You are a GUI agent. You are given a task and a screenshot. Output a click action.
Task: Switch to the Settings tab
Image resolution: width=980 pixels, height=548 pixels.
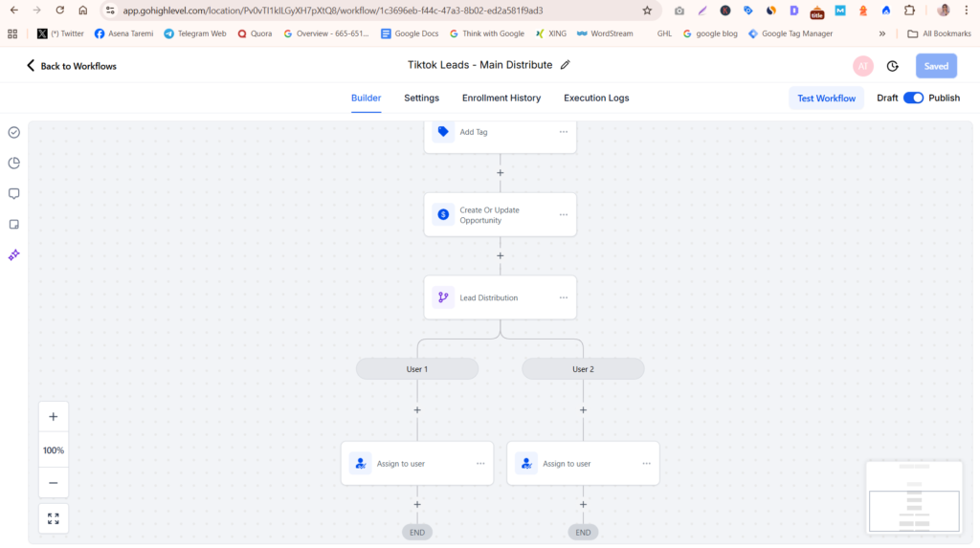coord(421,99)
